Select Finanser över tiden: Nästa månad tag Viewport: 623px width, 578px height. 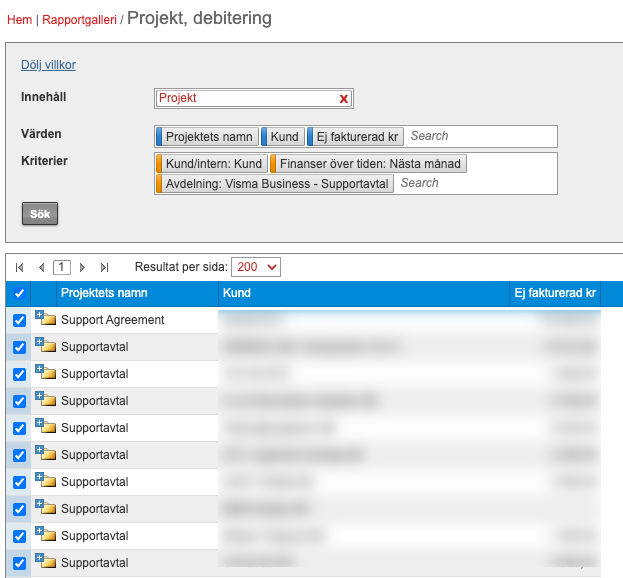[368, 164]
